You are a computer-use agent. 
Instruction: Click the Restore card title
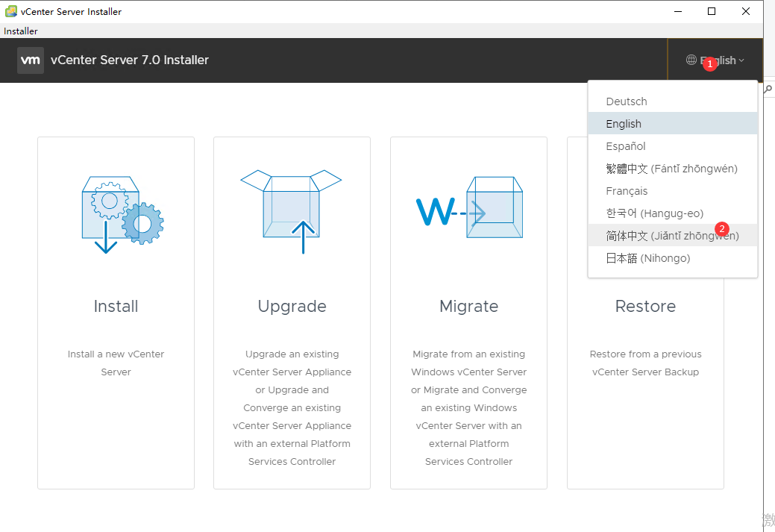pyautogui.click(x=645, y=306)
